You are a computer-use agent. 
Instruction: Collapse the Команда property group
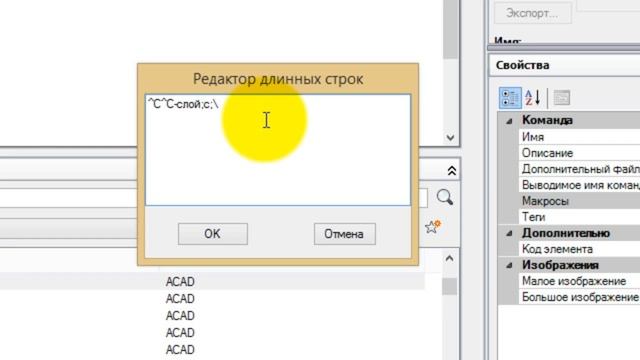pyautogui.click(x=509, y=121)
